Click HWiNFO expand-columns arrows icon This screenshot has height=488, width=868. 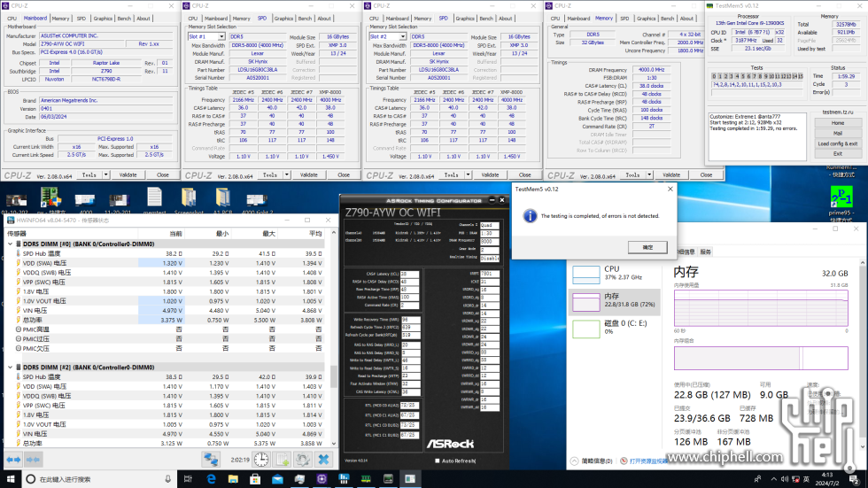click(13, 460)
